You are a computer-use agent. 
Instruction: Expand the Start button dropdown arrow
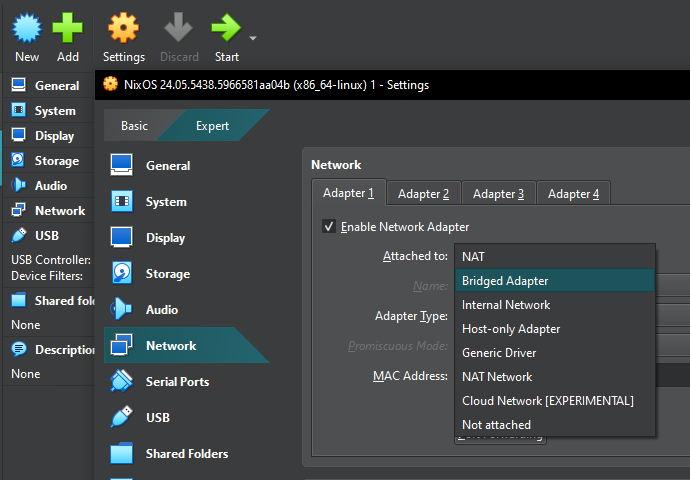tap(253, 38)
